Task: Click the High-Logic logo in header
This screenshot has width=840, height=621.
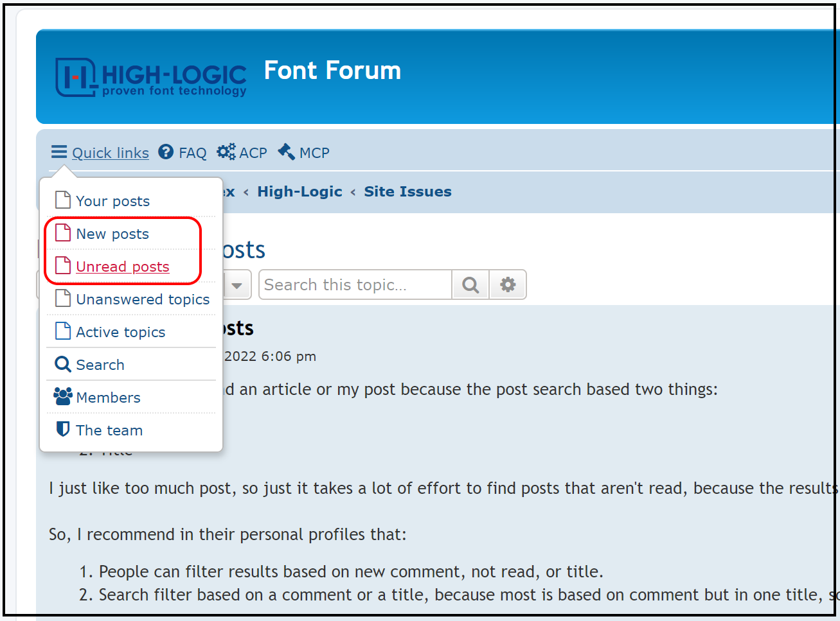Action: [x=151, y=78]
